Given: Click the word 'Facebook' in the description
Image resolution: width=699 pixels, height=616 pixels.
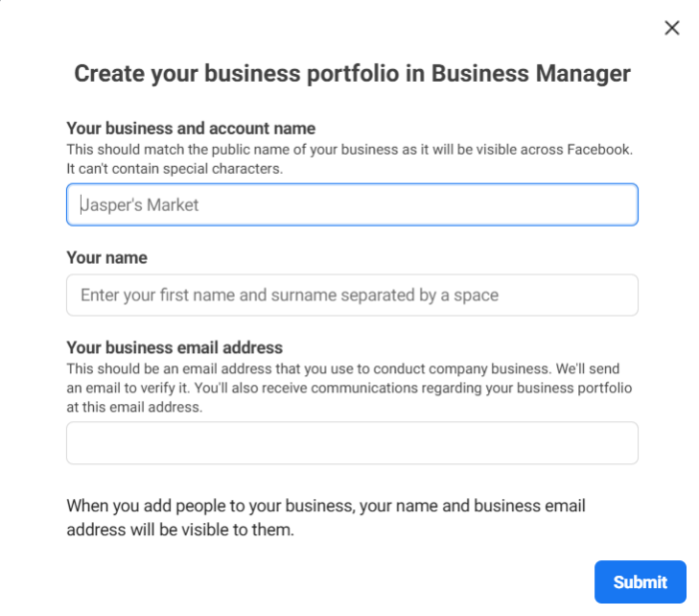Looking at the screenshot, I should pyautogui.click(x=598, y=150).
